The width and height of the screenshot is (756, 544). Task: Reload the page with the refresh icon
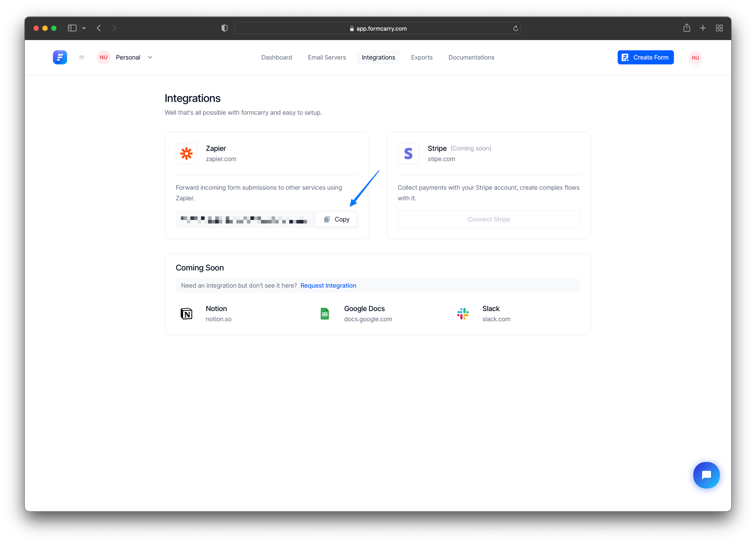[515, 28]
